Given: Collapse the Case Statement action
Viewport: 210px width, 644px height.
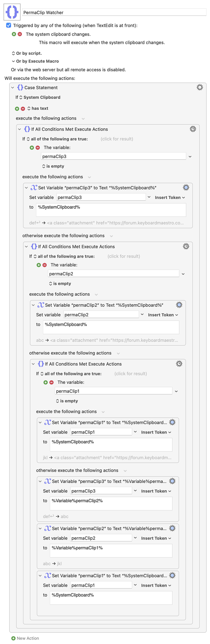Looking at the screenshot, I should coord(13,87).
